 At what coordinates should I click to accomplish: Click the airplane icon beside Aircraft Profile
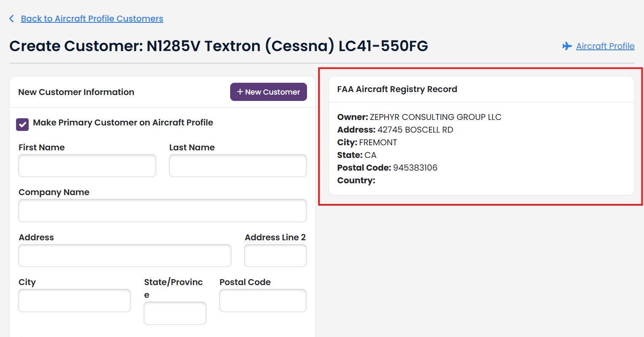point(567,46)
